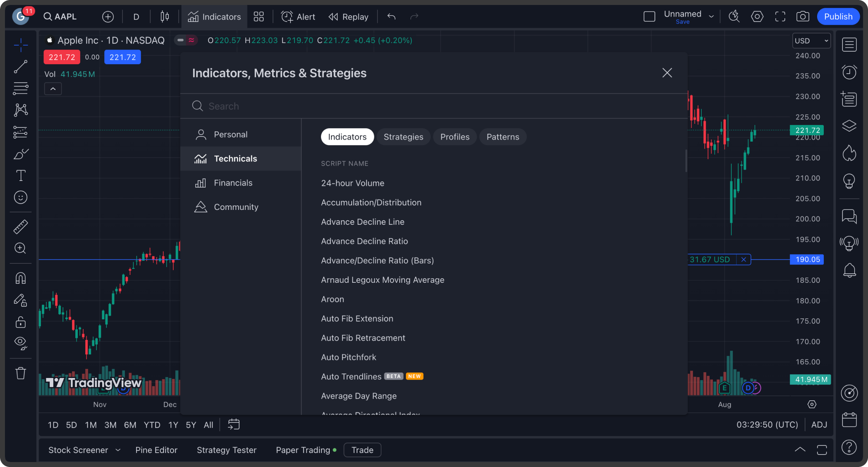Open the chats panel icon

[x=849, y=216]
